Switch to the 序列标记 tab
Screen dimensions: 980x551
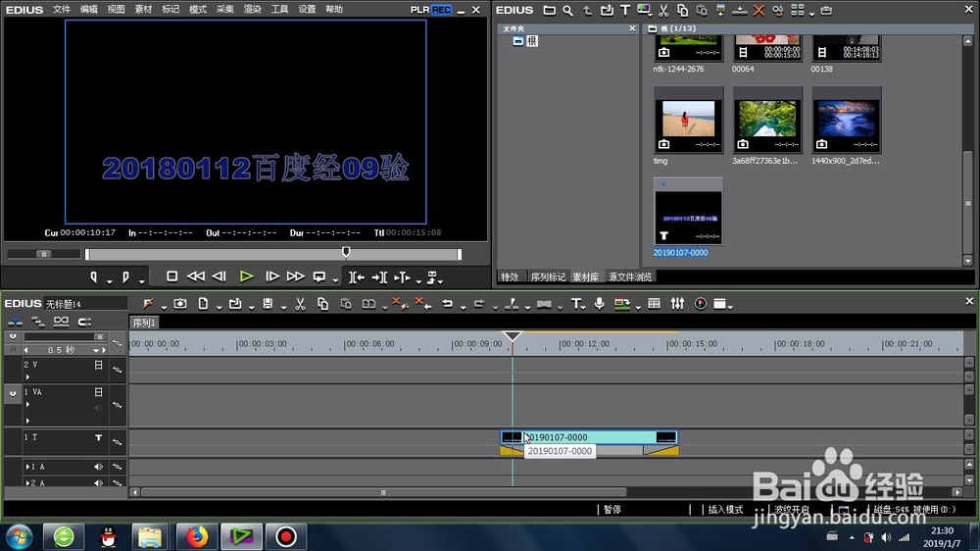[548, 276]
